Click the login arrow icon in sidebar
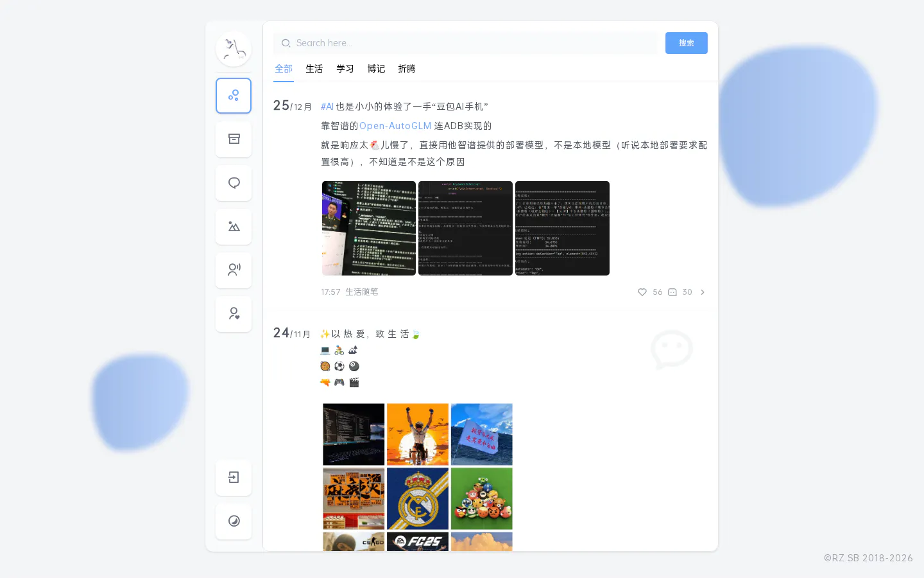 point(234,477)
